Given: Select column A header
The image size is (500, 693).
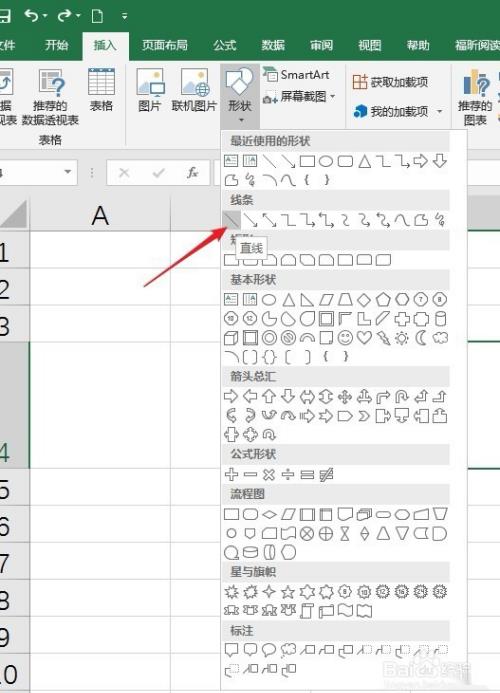Looking at the screenshot, I should tap(100, 216).
